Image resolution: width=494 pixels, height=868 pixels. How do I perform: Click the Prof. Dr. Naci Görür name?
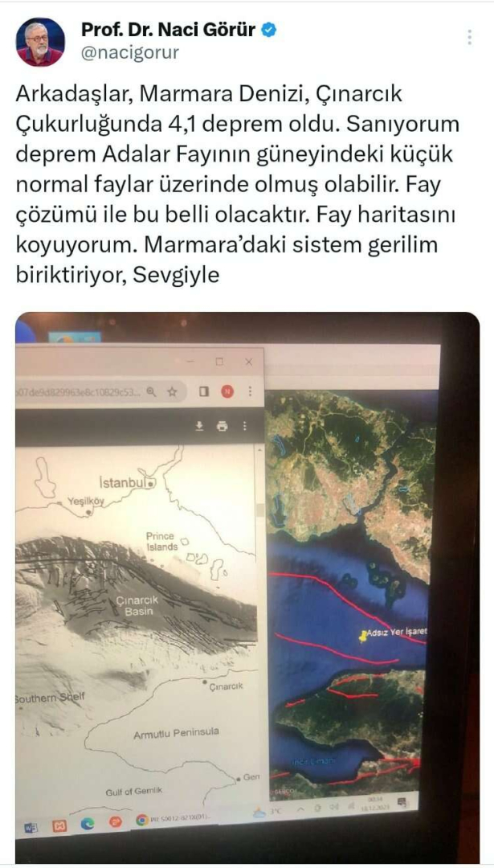[x=169, y=30]
